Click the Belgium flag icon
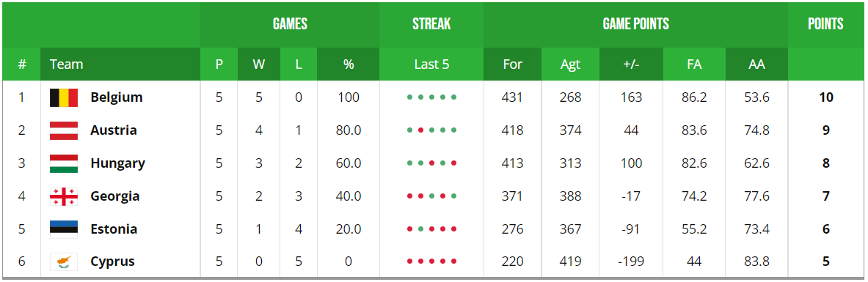This screenshot has height=282, width=868. pyautogui.click(x=64, y=97)
